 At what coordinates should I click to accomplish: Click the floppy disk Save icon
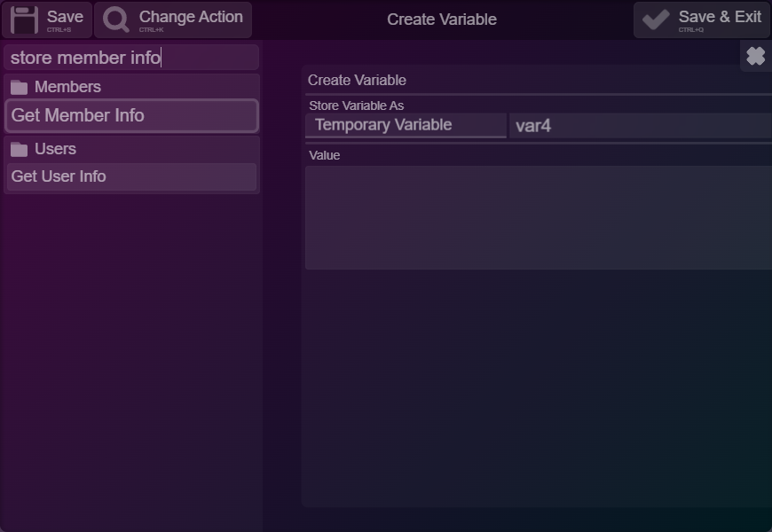coord(24,20)
